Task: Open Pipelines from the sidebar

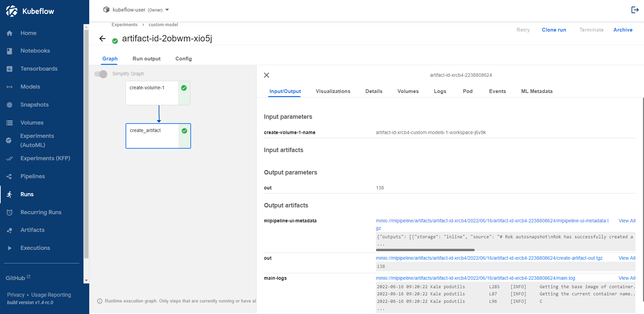Action: (x=33, y=177)
